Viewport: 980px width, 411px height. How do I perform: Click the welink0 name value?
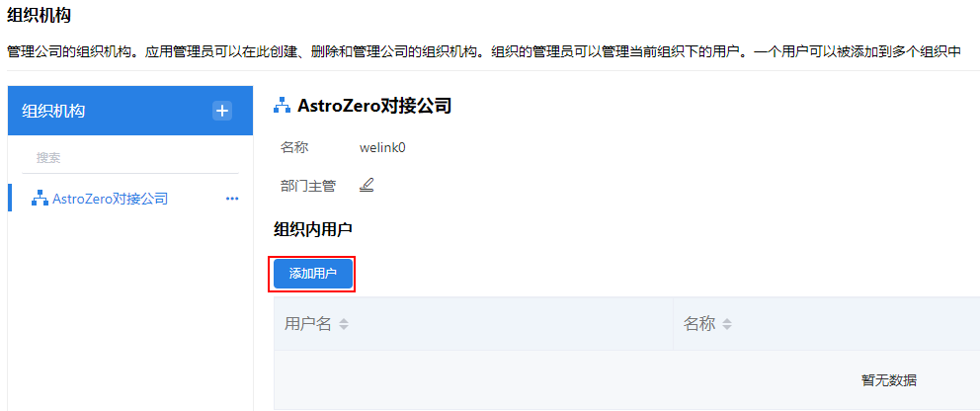point(382,148)
